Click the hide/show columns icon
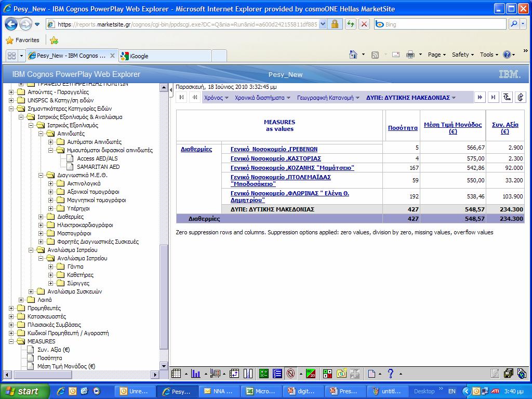The image size is (532, 399). tap(248, 374)
